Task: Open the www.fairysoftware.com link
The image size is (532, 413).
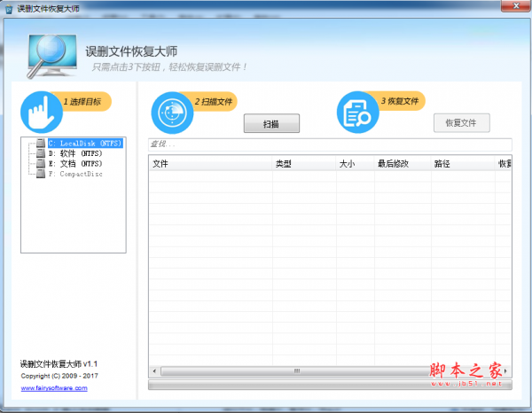Action: point(54,388)
